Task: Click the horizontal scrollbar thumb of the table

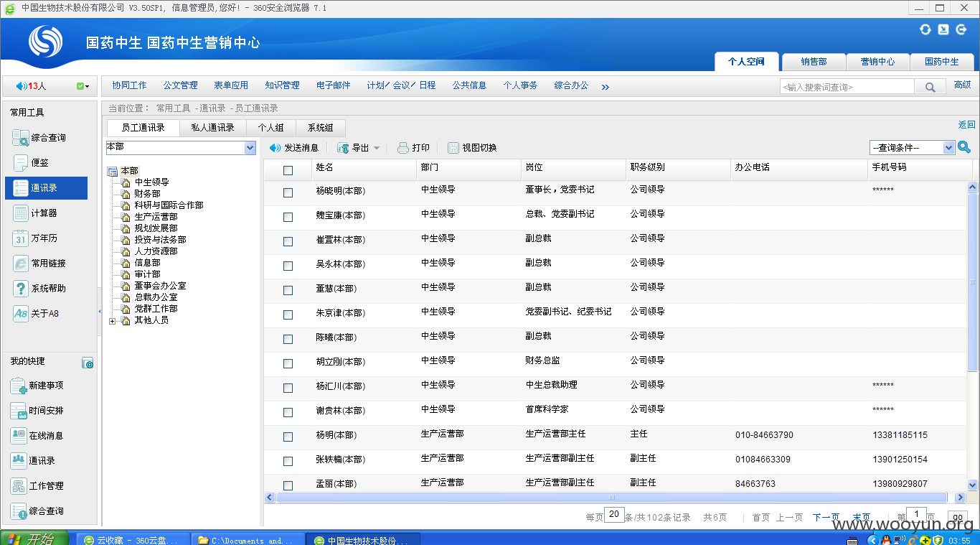Action: click(x=611, y=497)
